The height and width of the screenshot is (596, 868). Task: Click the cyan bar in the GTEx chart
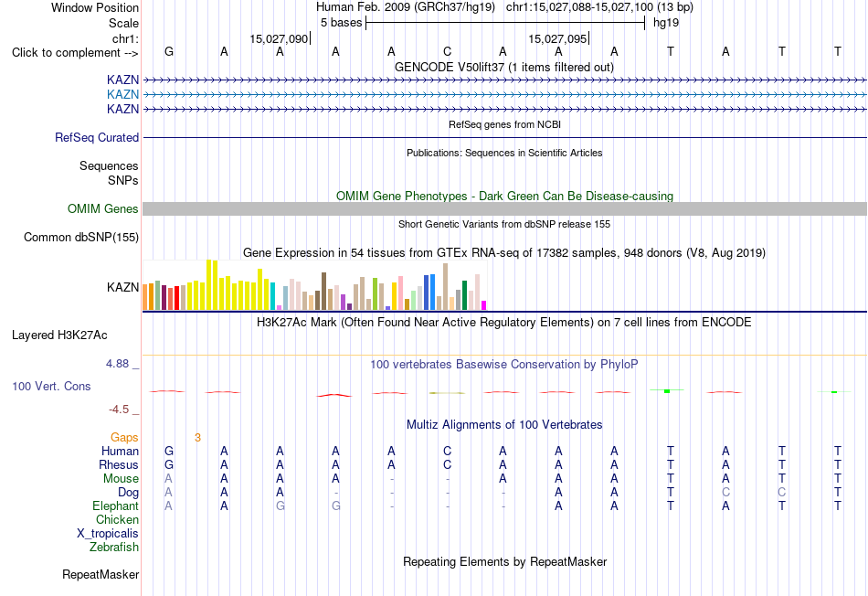273,296
